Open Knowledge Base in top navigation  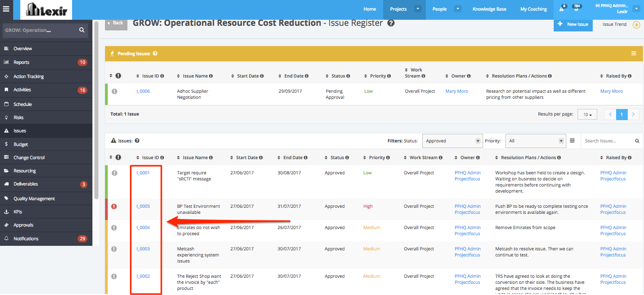pos(489,9)
